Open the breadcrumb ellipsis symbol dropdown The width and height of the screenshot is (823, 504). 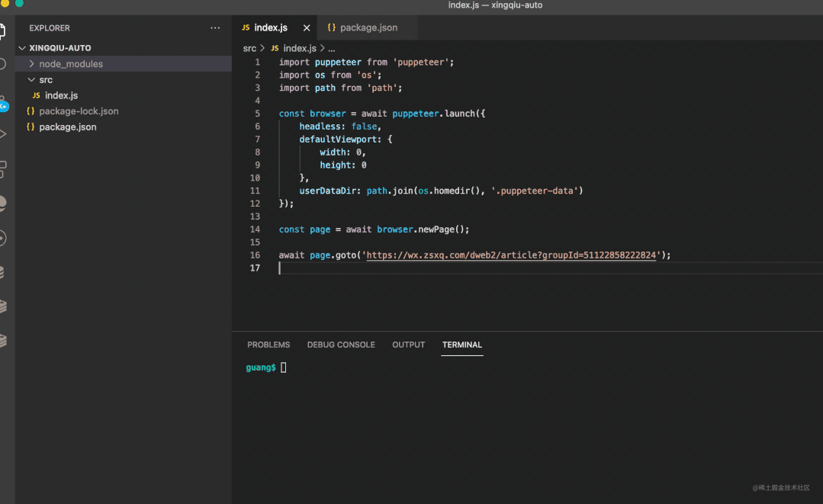(x=332, y=48)
